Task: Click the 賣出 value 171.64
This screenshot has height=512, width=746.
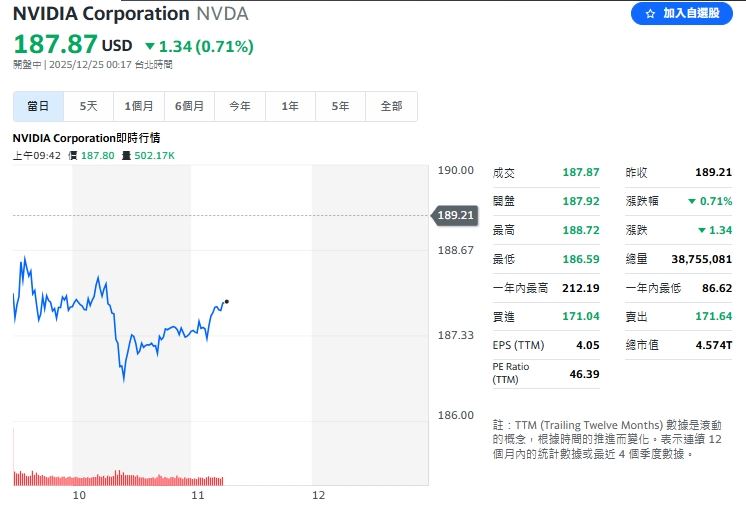Action: coord(713,316)
